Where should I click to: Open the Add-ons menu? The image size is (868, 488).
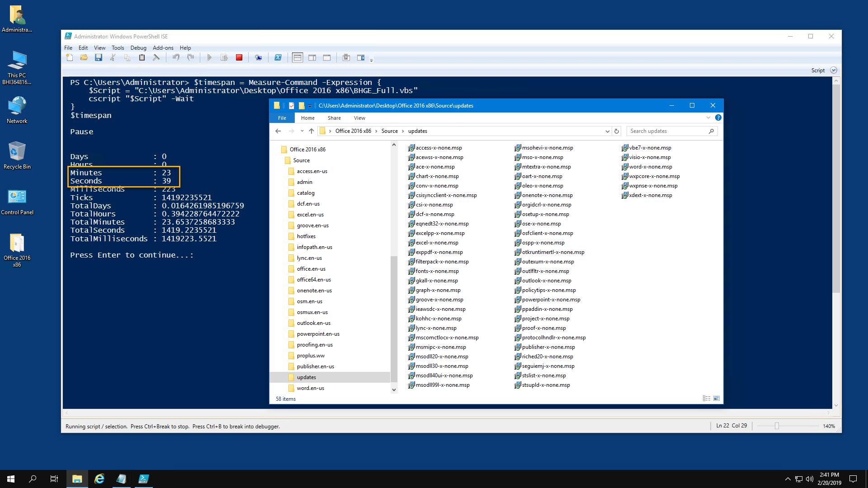pos(163,47)
